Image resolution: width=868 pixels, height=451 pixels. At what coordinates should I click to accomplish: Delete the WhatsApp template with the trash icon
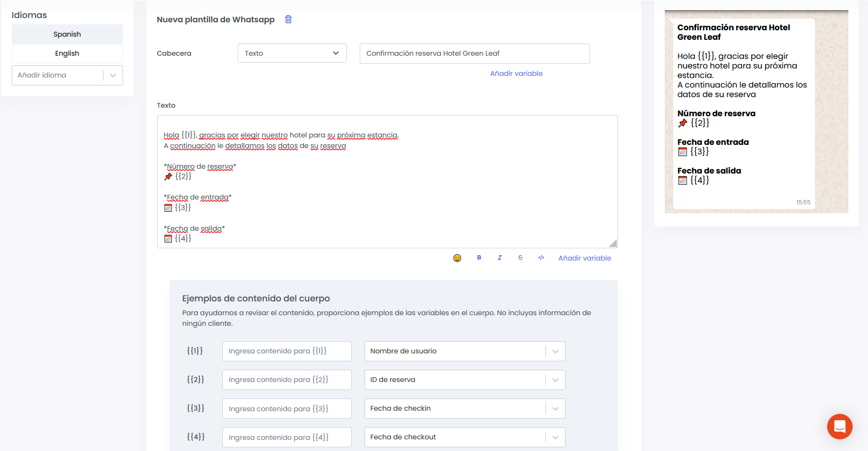[x=288, y=19]
